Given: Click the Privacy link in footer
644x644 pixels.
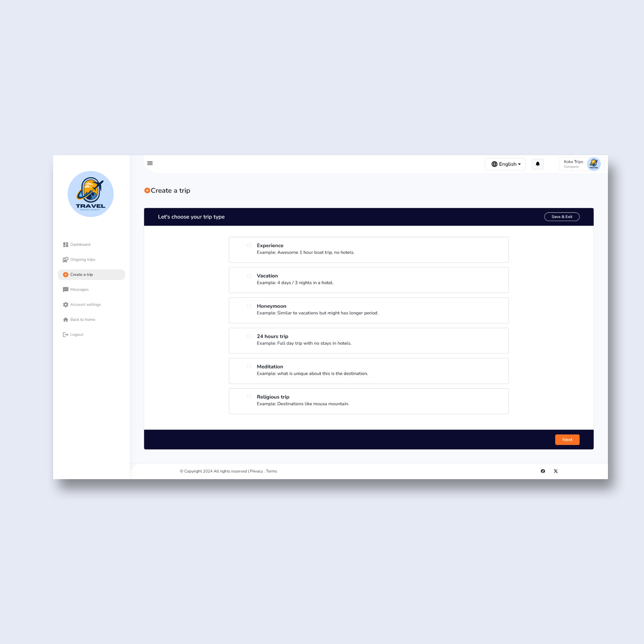Looking at the screenshot, I should (x=256, y=471).
